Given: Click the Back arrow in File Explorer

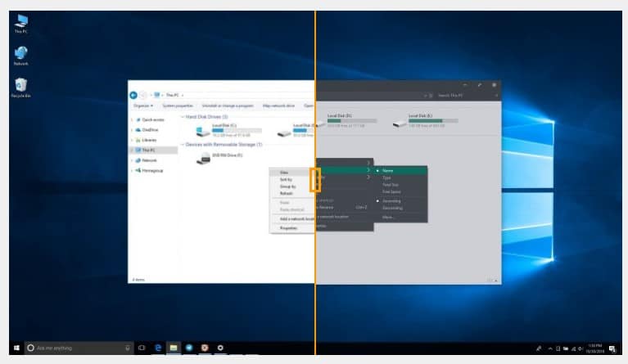Looking at the screenshot, I should [134, 95].
